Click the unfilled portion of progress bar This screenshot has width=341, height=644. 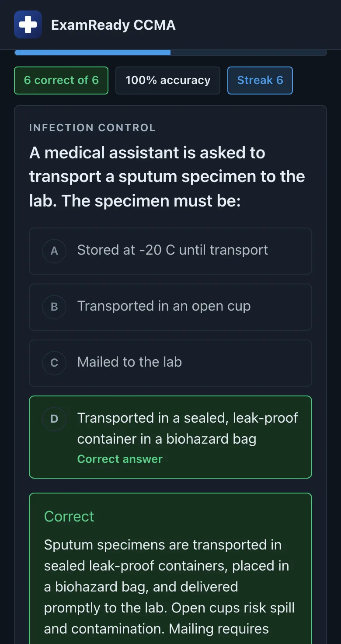pos(249,52)
